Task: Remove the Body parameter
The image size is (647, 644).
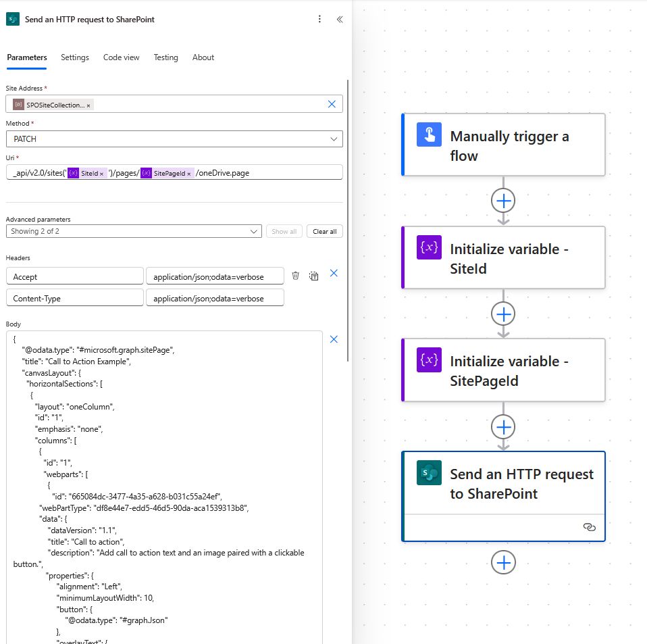Action: pos(334,339)
